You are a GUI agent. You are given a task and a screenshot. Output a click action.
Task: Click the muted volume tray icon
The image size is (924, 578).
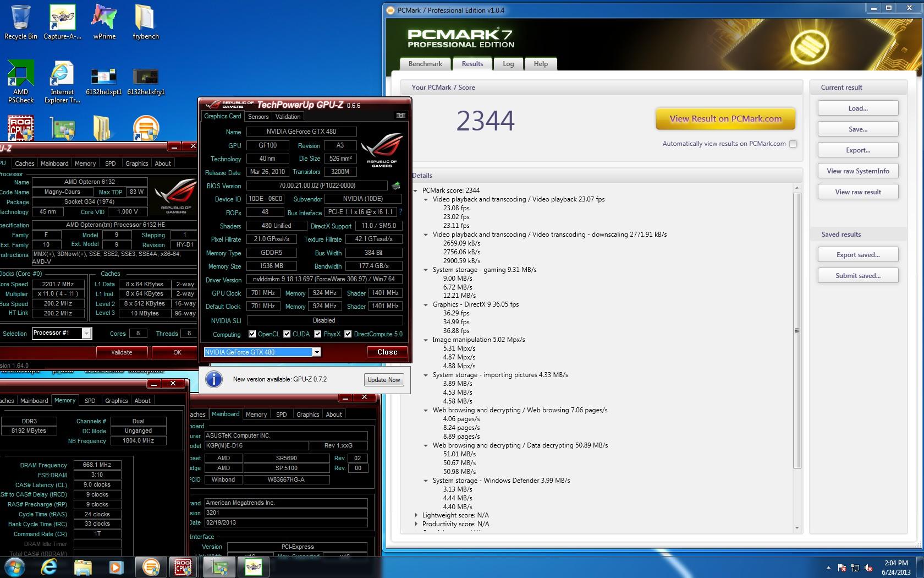tap(868, 568)
